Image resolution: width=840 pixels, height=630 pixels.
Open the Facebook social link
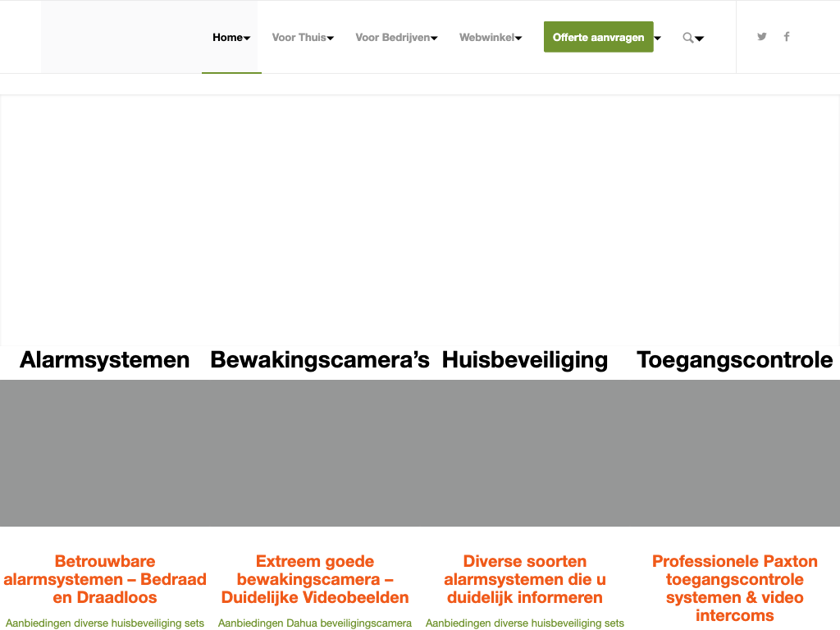[787, 36]
